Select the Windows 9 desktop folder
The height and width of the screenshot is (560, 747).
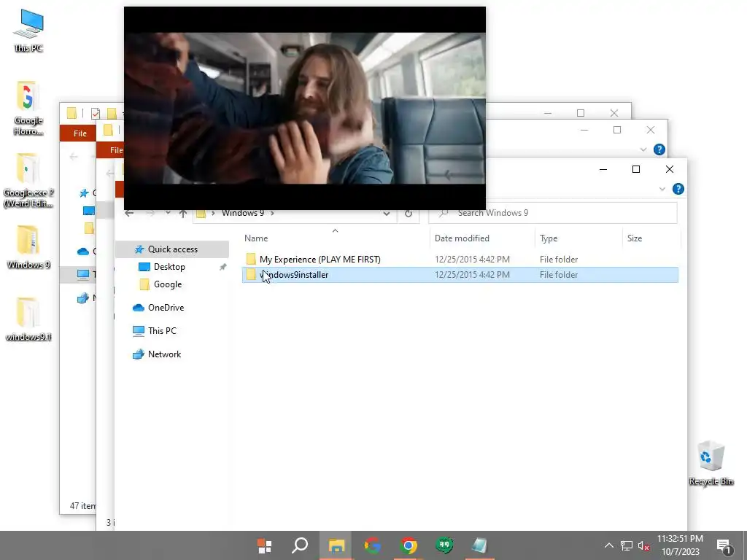coord(28,248)
